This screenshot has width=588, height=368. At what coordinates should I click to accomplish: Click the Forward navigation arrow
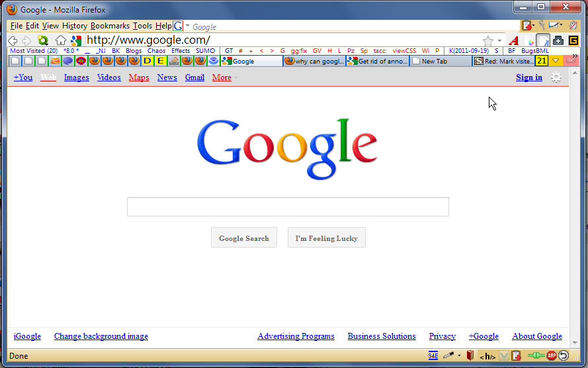[x=26, y=40]
